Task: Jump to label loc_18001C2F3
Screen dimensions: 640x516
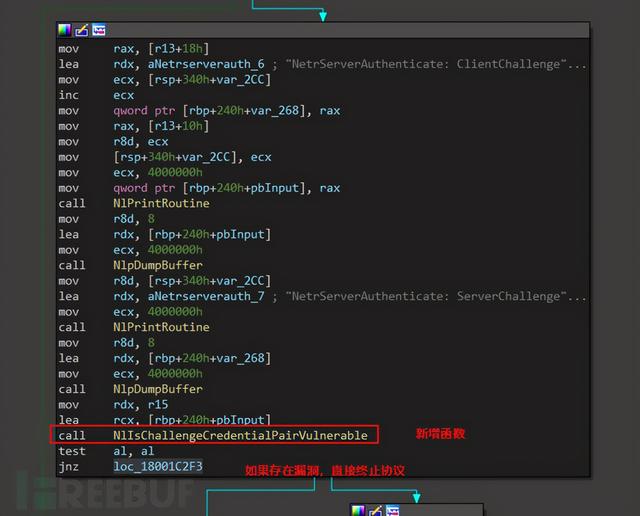Action: [x=158, y=467]
